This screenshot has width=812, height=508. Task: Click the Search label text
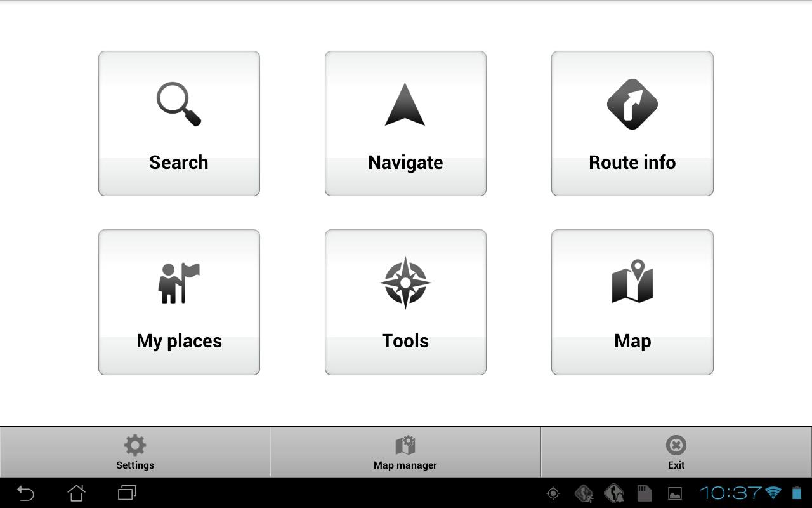[179, 163]
